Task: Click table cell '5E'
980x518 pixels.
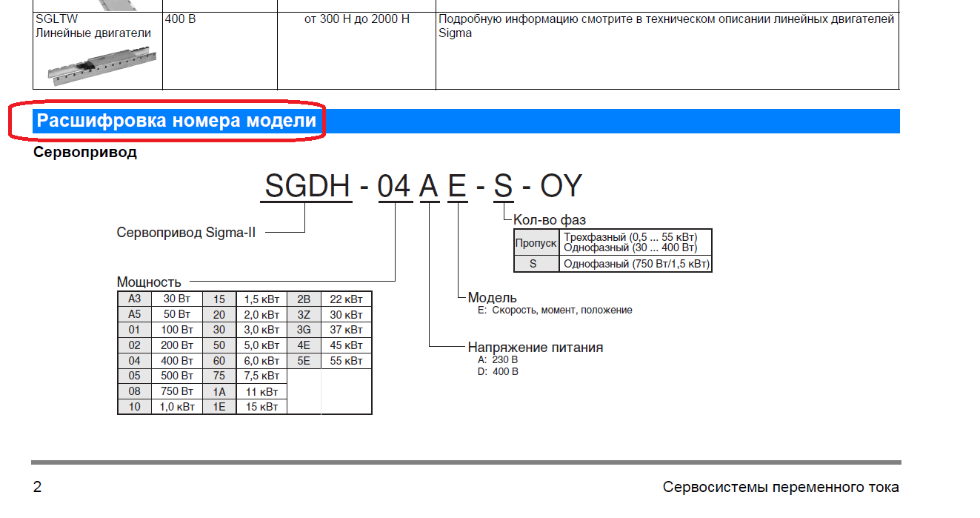Action: click(x=304, y=361)
